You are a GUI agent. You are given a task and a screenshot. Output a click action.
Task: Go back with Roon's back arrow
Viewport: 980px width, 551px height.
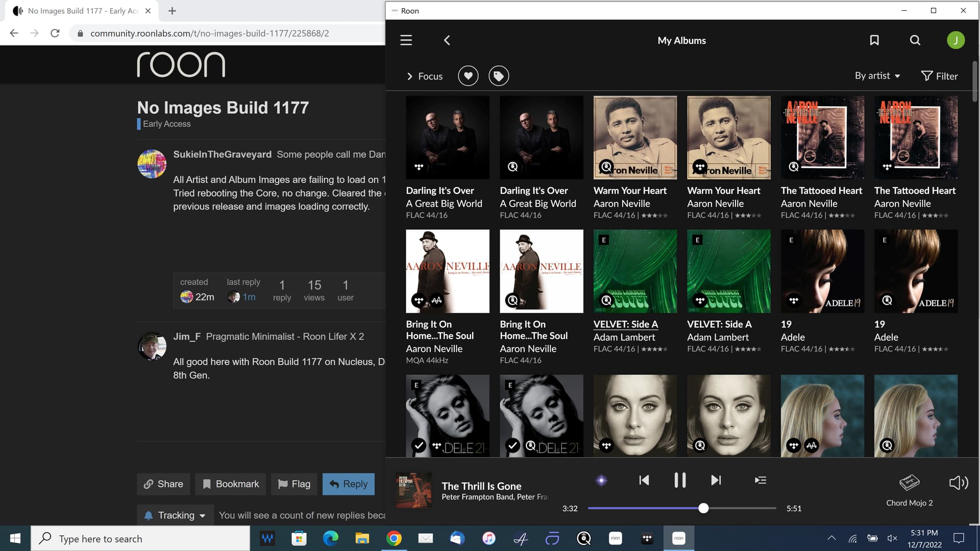coord(447,40)
